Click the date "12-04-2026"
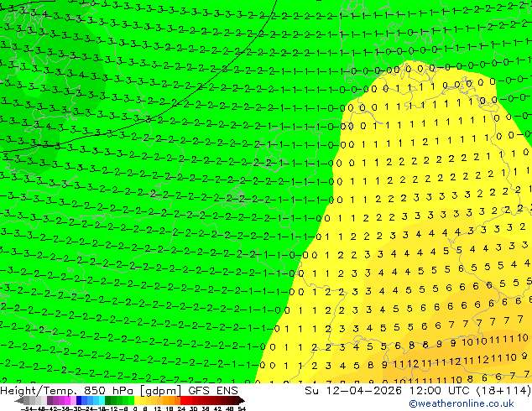Image resolution: width=532 pixels, height=411 pixels. (x=365, y=391)
